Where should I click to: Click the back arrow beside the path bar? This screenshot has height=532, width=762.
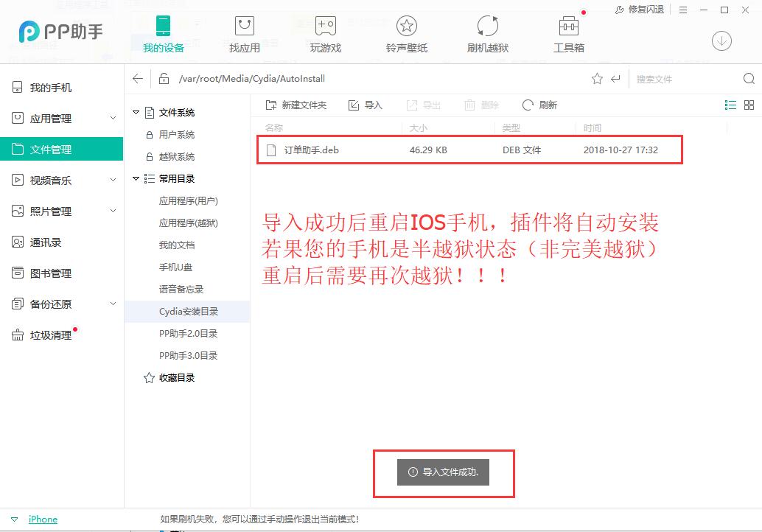[x=138, y=79]
